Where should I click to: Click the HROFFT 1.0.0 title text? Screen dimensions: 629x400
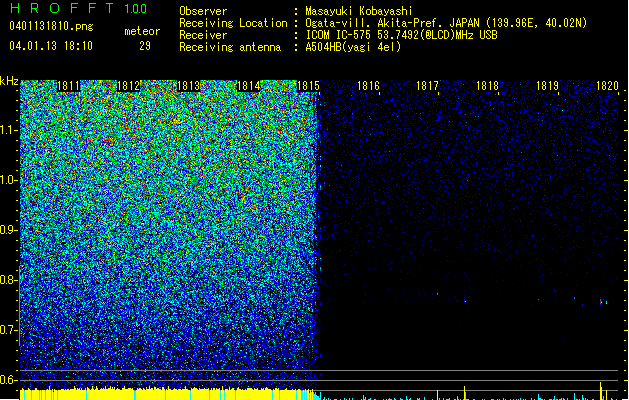[x=78, y=8]
